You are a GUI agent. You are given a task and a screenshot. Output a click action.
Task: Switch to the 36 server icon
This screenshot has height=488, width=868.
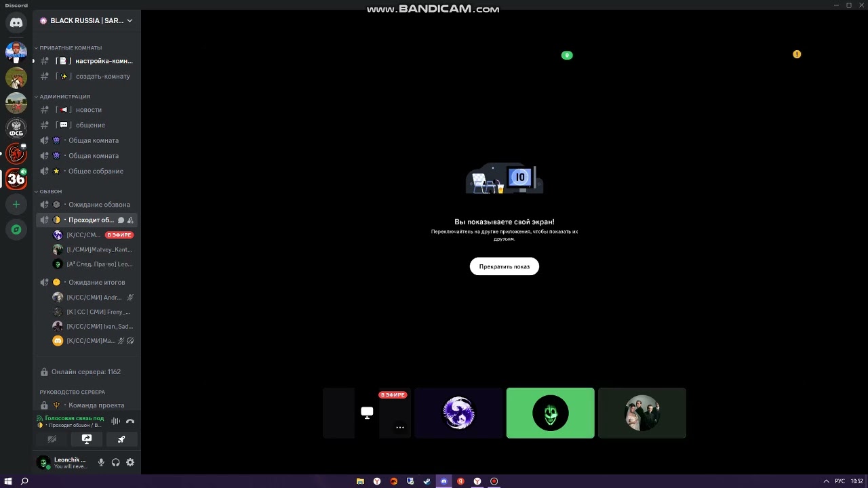coord(16,179)
